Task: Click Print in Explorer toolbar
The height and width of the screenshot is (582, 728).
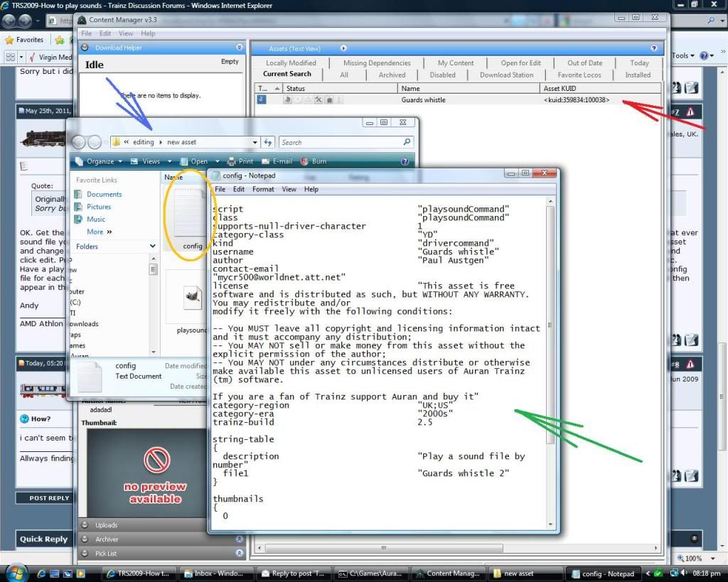Action: 240,161
